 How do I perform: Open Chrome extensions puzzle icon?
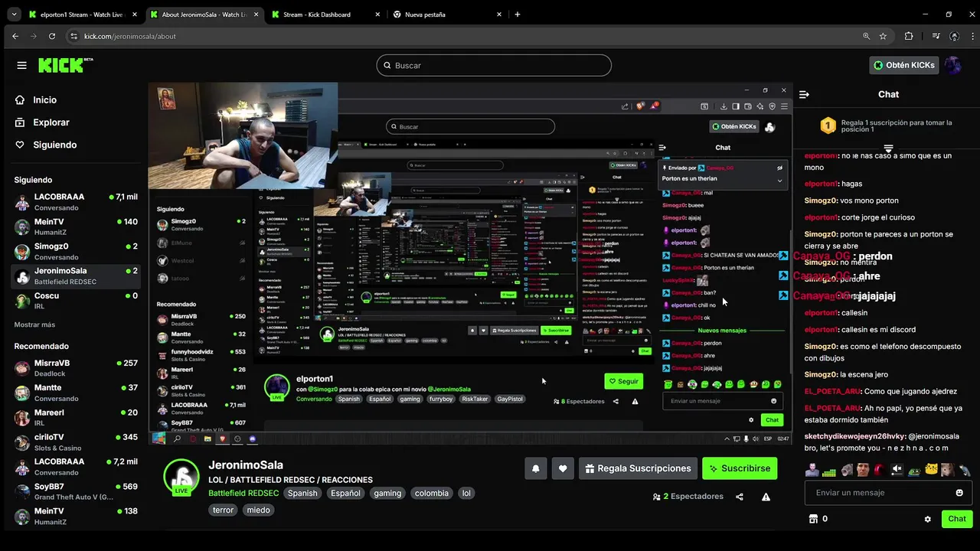(909, 36)
